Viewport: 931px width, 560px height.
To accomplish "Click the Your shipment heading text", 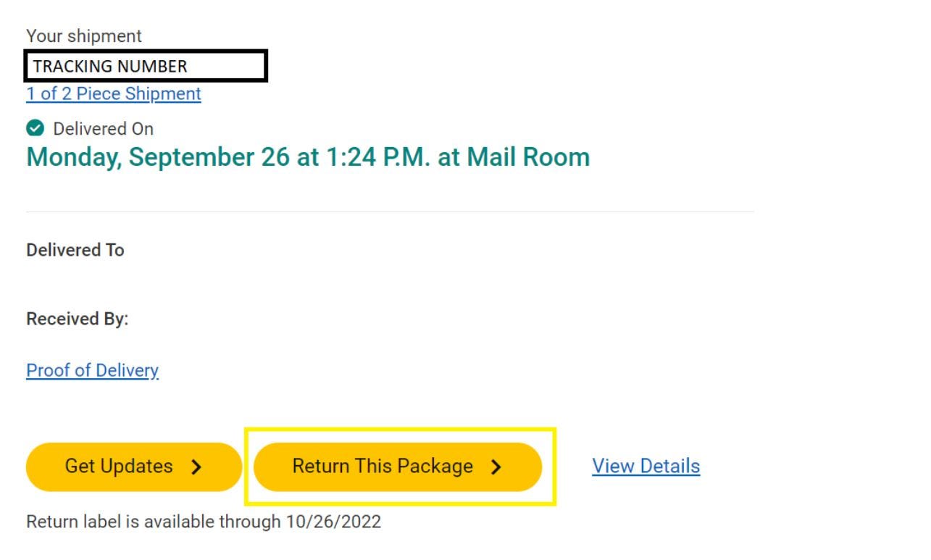I will 84,35.
